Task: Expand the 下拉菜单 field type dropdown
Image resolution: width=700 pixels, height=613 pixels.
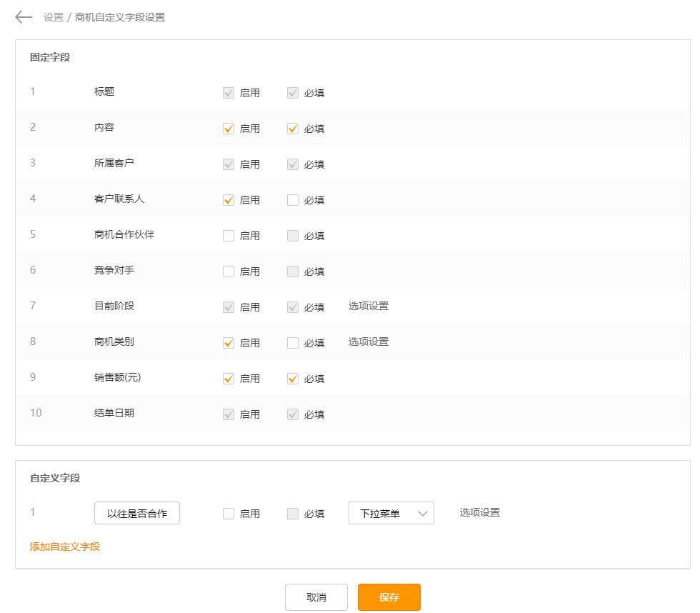Action: [391, 513]
